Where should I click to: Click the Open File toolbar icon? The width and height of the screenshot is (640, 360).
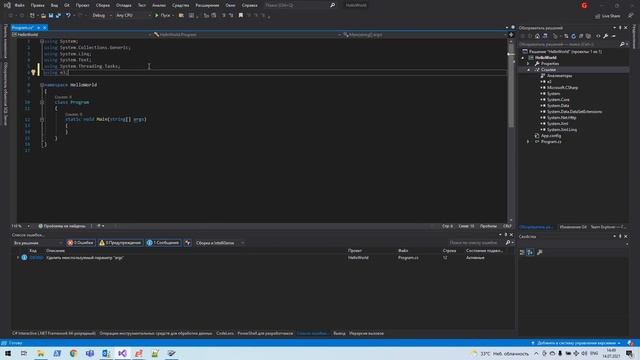pyautogui.click(x=43, y=16)
